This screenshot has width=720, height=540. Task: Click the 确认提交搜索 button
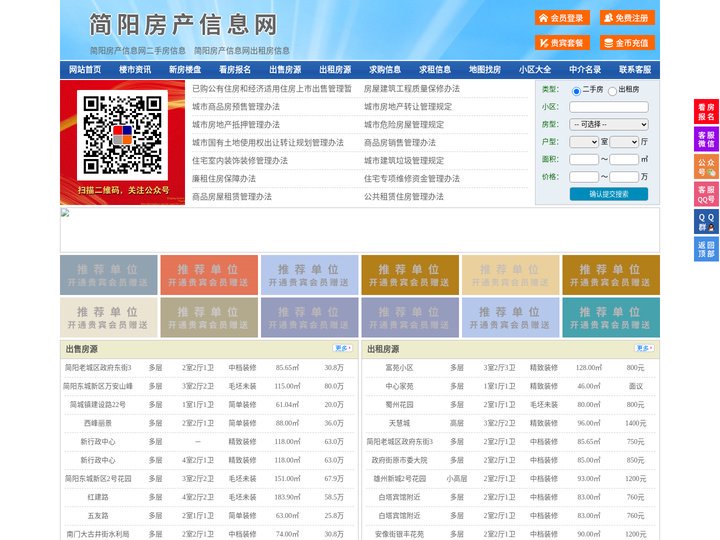(609, 194)
